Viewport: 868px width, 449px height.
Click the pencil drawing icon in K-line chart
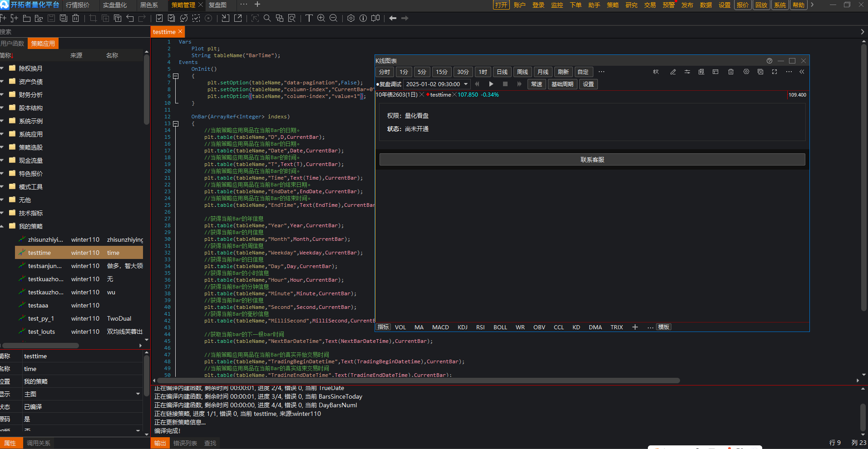click(x=673, y=72)
